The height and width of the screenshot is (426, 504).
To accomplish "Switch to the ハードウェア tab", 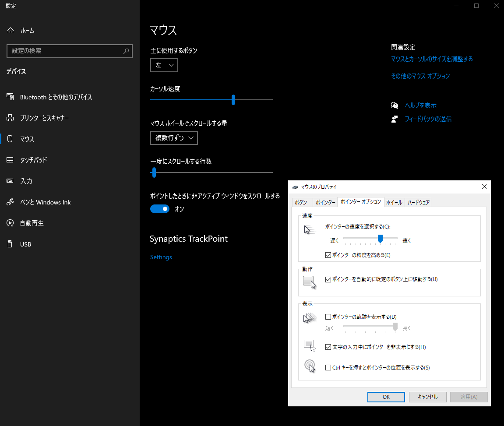I will [419, 202].
